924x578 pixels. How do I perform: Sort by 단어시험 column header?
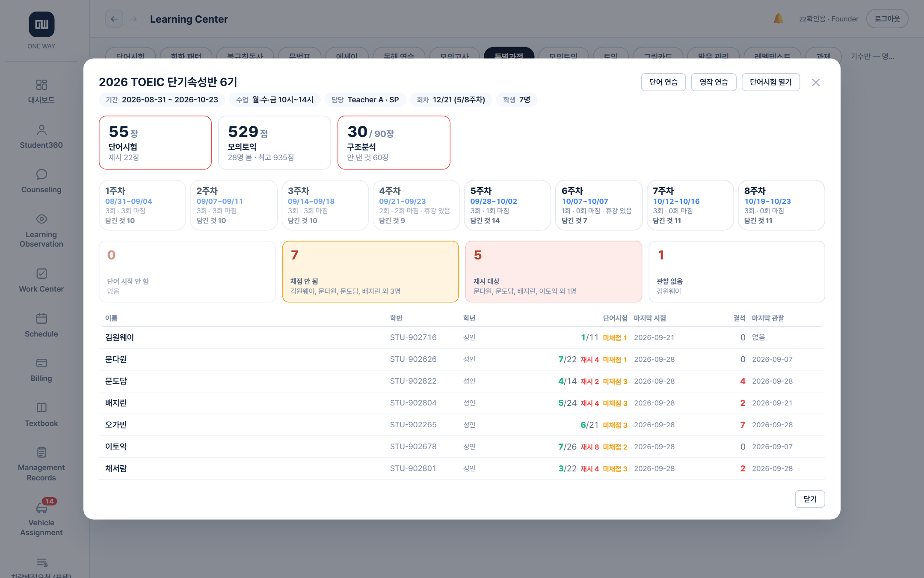(x=615, y=318)
